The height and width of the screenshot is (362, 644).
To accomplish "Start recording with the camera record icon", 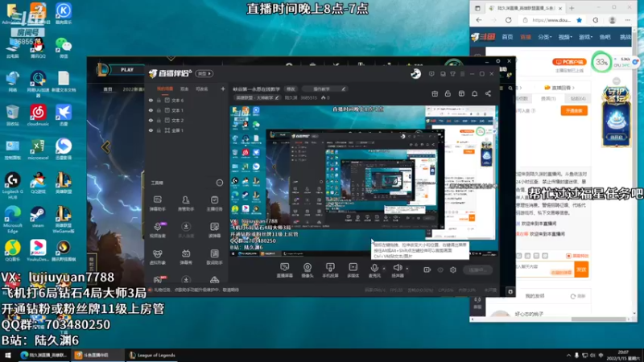I will 427,270.
